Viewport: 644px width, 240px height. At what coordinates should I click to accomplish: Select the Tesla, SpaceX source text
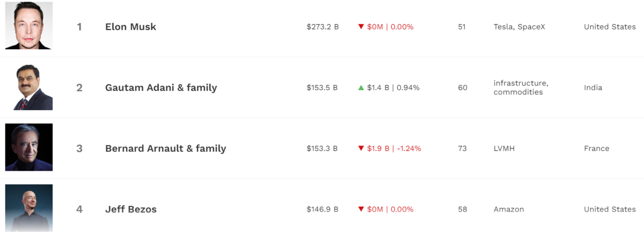click(519, 27)
